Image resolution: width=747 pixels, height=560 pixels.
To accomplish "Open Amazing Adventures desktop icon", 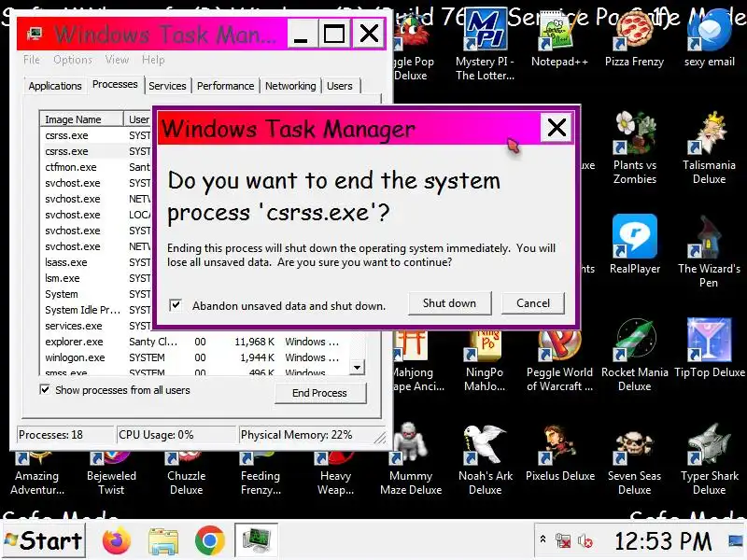I will (x=37, y=472).
